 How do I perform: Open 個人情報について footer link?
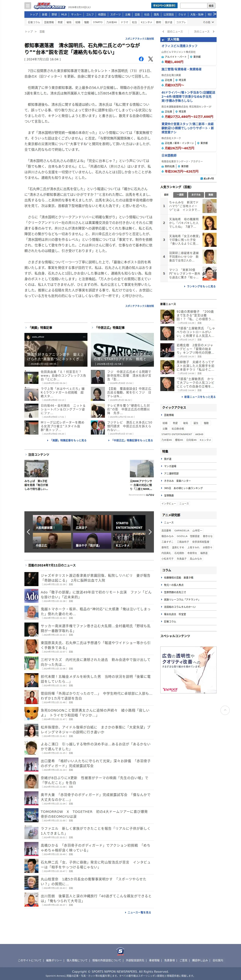77,960
